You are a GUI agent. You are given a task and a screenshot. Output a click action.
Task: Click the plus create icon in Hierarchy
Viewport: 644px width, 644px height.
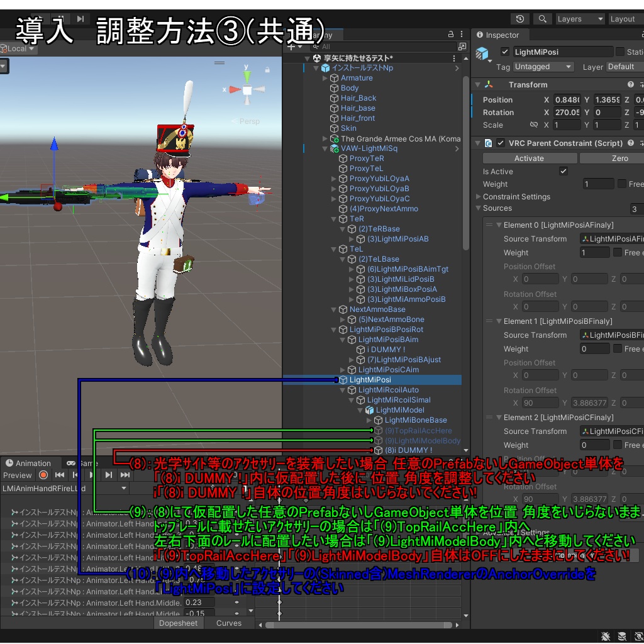(x=291, y=47)
